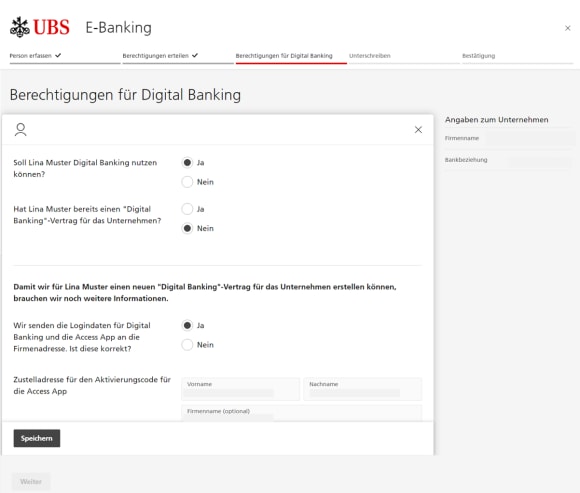Select Ja for Digital Banking nutzen
The height and width of the screenshot is (493, 580).
(187, 162)
